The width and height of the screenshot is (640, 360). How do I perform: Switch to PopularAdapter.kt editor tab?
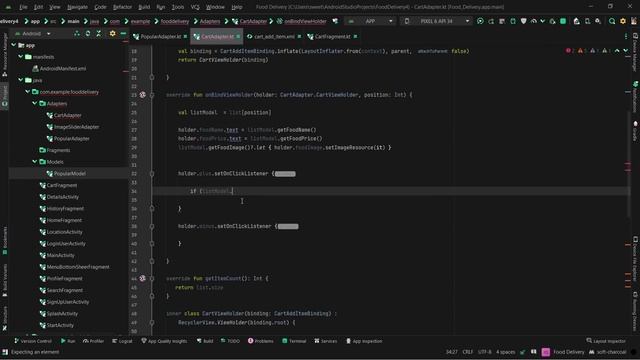160,36
